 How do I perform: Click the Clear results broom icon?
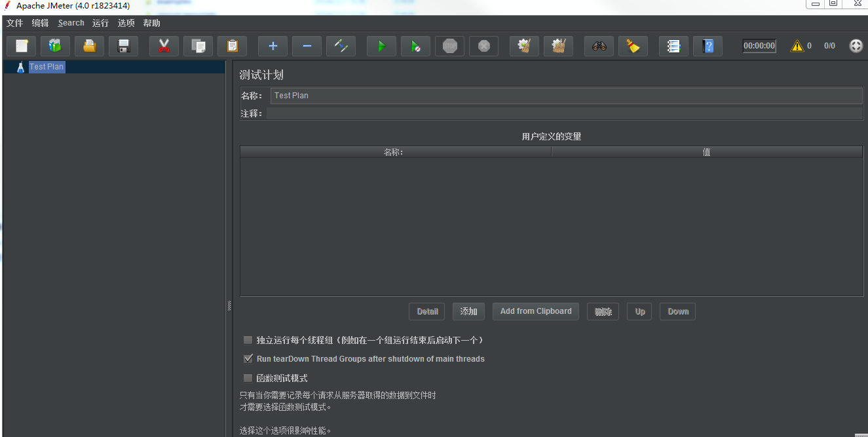coord(525,46)
